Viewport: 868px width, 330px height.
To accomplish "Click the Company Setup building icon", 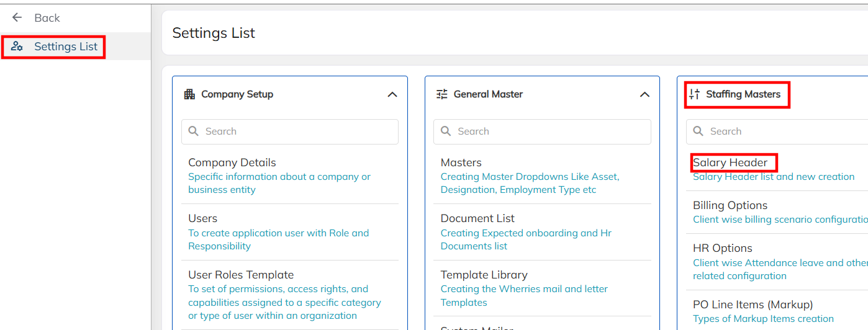I will (x=189, y=94).
